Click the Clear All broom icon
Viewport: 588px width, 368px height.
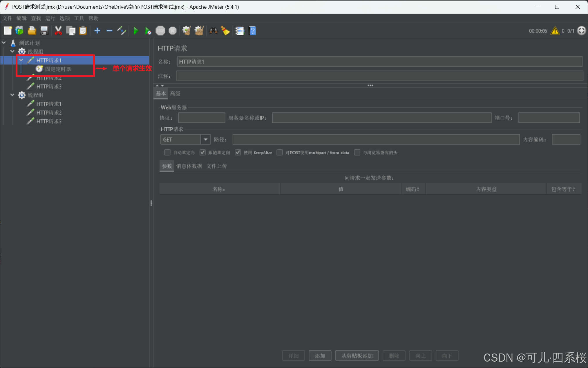199,31
